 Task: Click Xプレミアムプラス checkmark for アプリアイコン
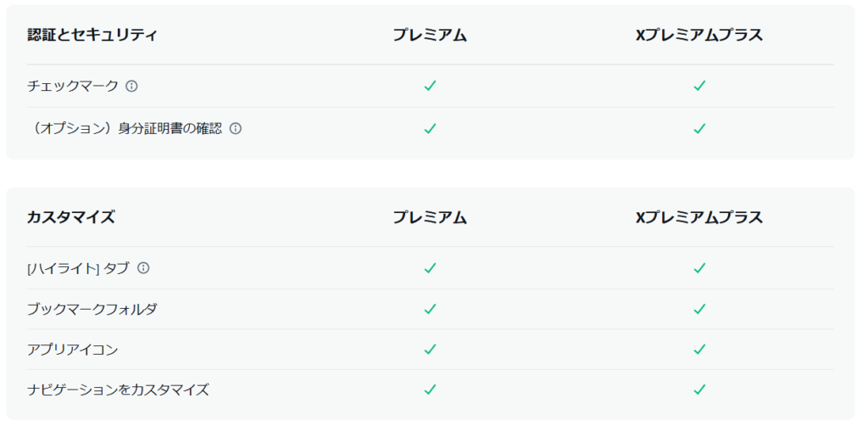pos(699,350)
